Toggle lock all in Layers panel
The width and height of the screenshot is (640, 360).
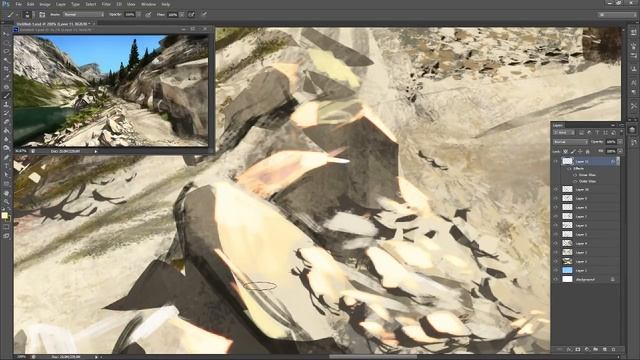(x=587, y=151)
